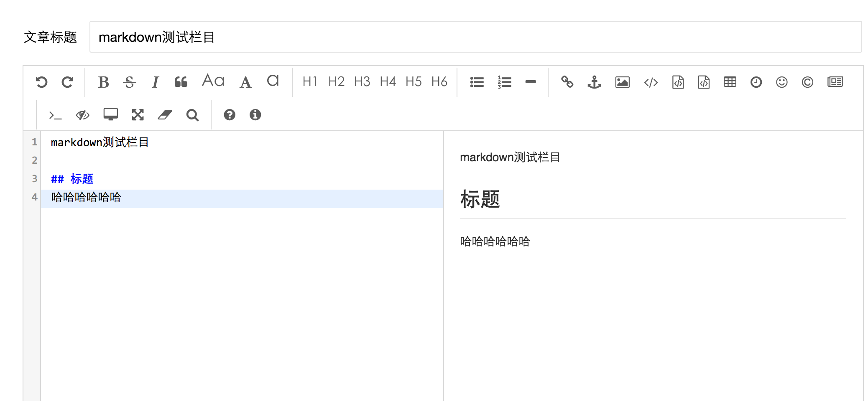The image size is (868, 401).
Task: Open the search tool
Action: click(x=192, y=115)
